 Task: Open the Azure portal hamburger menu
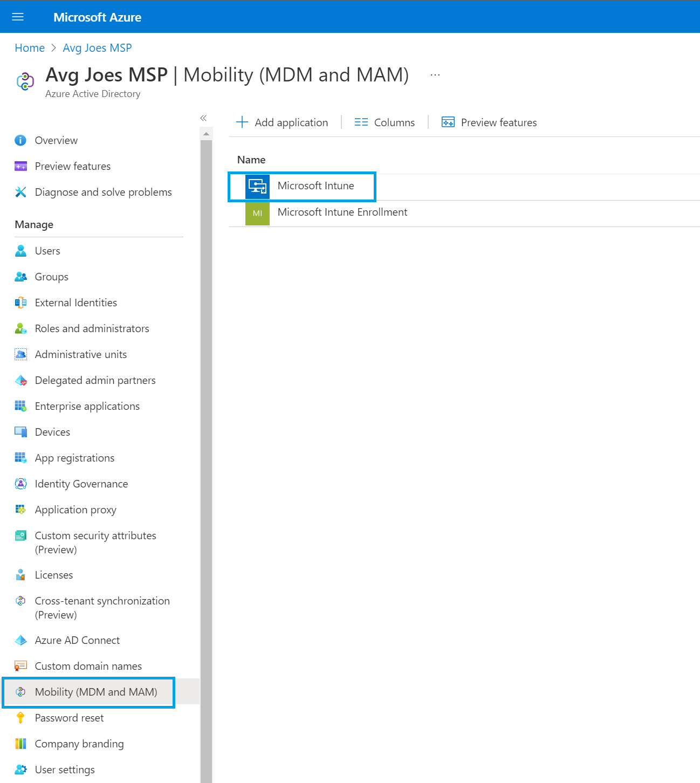(18, 17)
